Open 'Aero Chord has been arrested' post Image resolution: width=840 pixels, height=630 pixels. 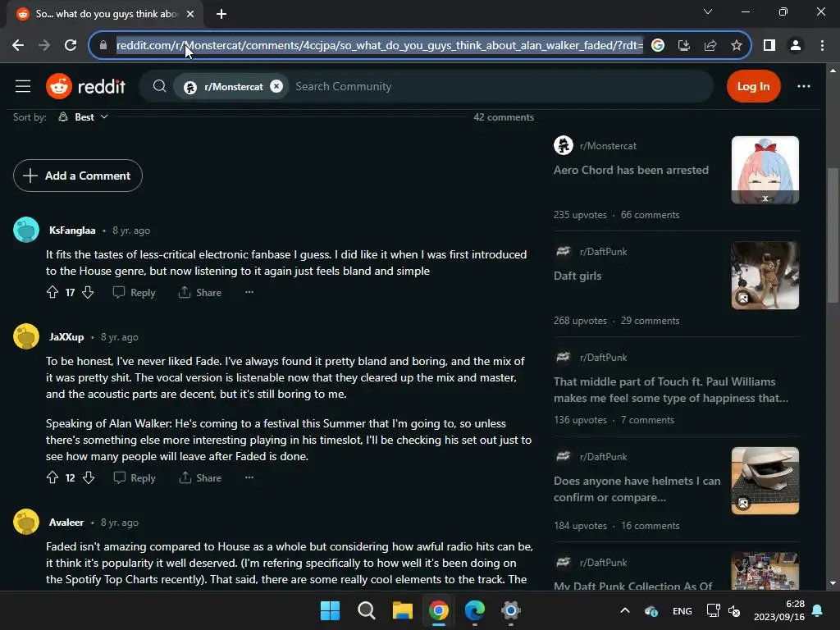click(x=631, y=170)
